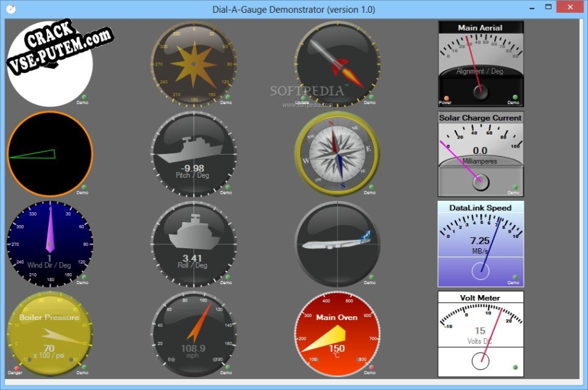The image size is (588, 390).
Task: Click the Boiler Pressure gauge
Action: (x=50, y=334)
